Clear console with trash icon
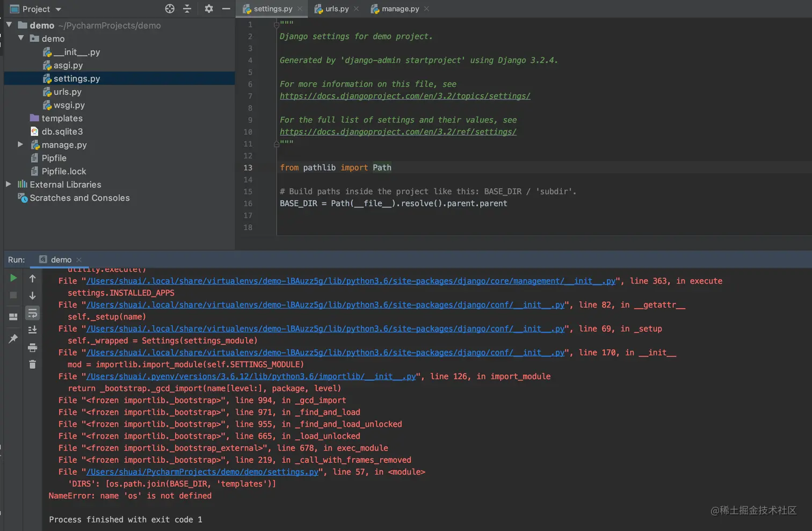The image size is (812, 531). (x=32, y=365)
